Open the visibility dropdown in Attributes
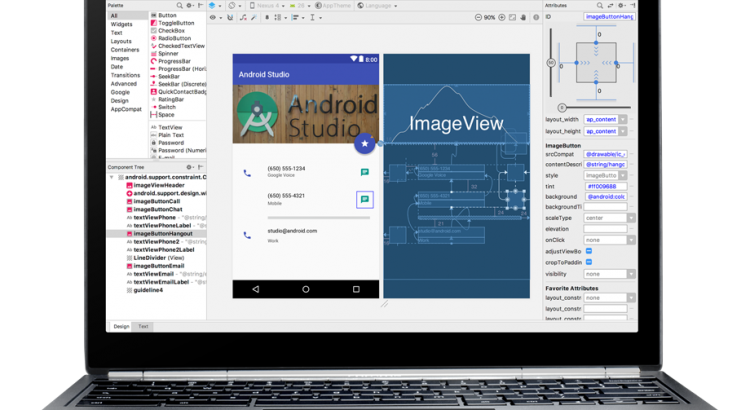The width and height of the screenshot is (750, 410). click(x=606, y=273)
